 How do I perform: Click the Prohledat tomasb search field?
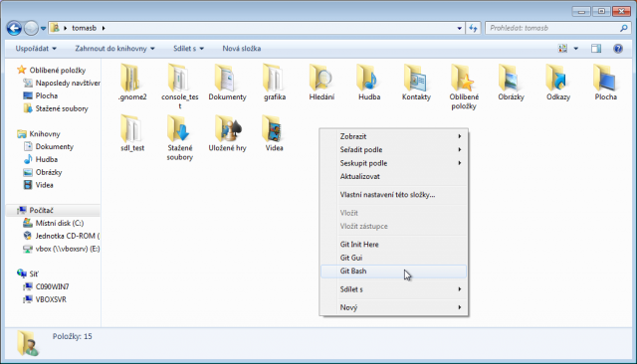[553, 28]
